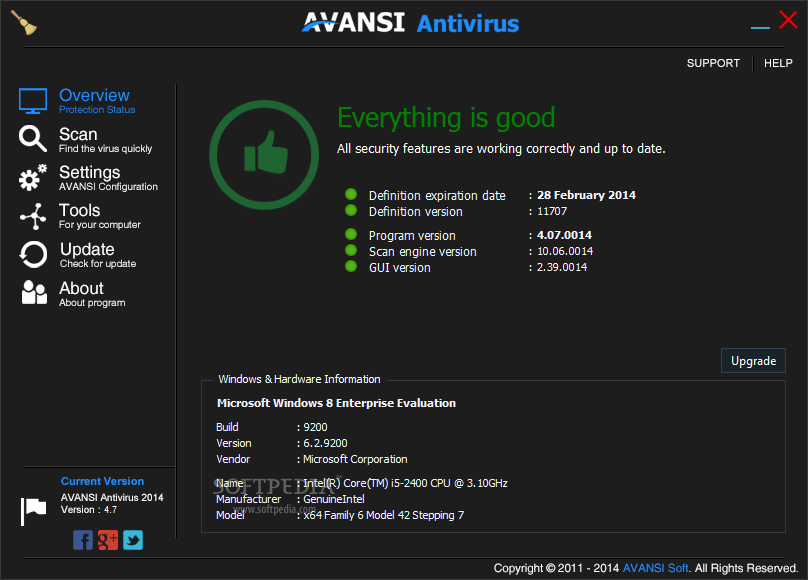Image resolution: width=808 pixels, height=580 pixels.
Task: Click the Upgrade button
Action: click(753, 361)
